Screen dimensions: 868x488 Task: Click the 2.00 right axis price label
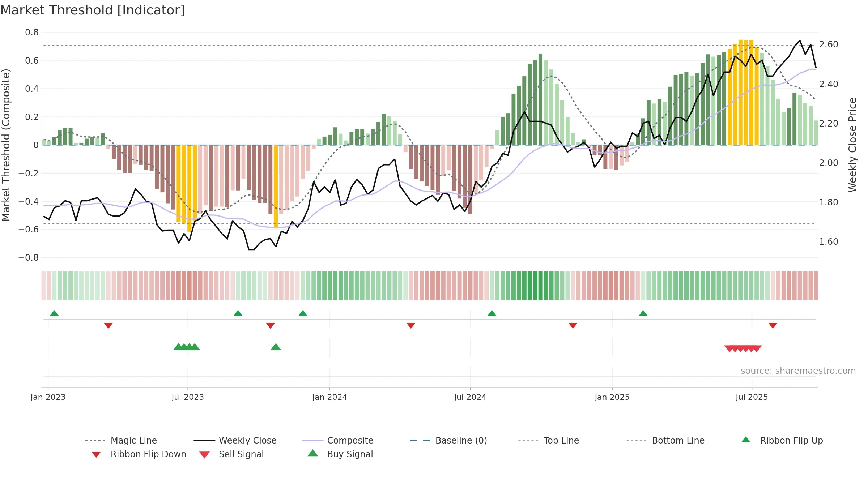point(829,163)
